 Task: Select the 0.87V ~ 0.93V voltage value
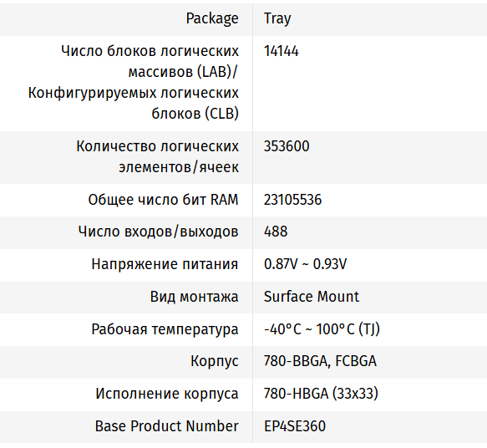pos(305,264)
